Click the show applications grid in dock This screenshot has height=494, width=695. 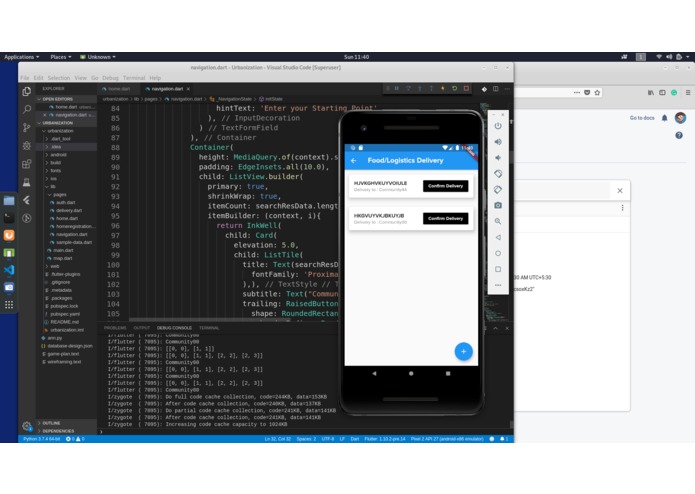click(9, 305)
